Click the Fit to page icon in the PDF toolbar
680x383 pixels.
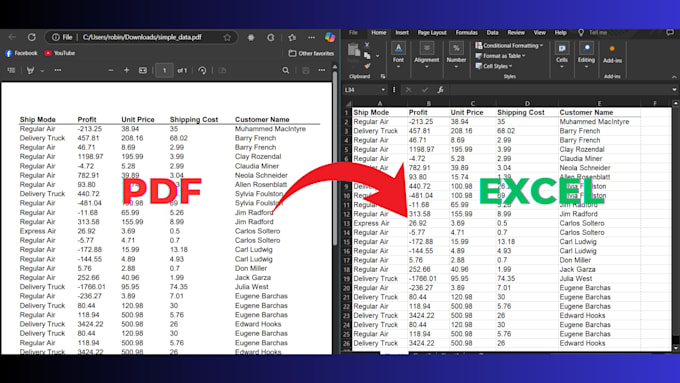point(143,70)
